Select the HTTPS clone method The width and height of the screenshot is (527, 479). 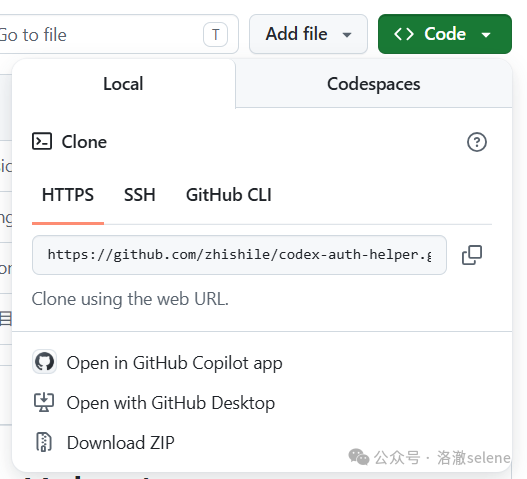[68, 195]
